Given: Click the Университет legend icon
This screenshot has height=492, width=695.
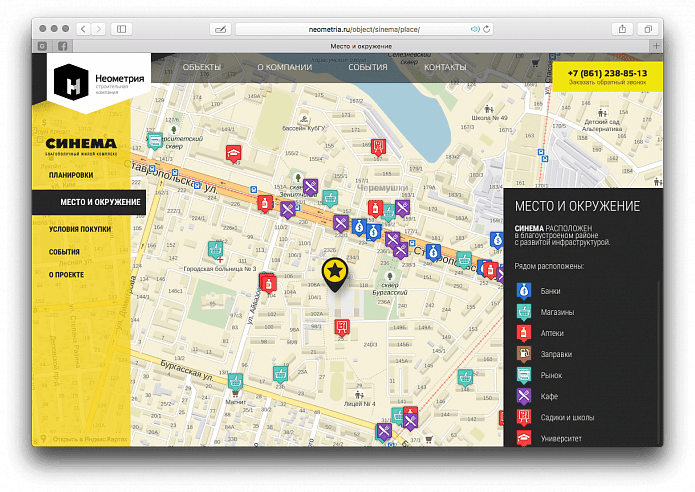Looking at the screenshot, I should pyautogui.click(x=524, y=438).
